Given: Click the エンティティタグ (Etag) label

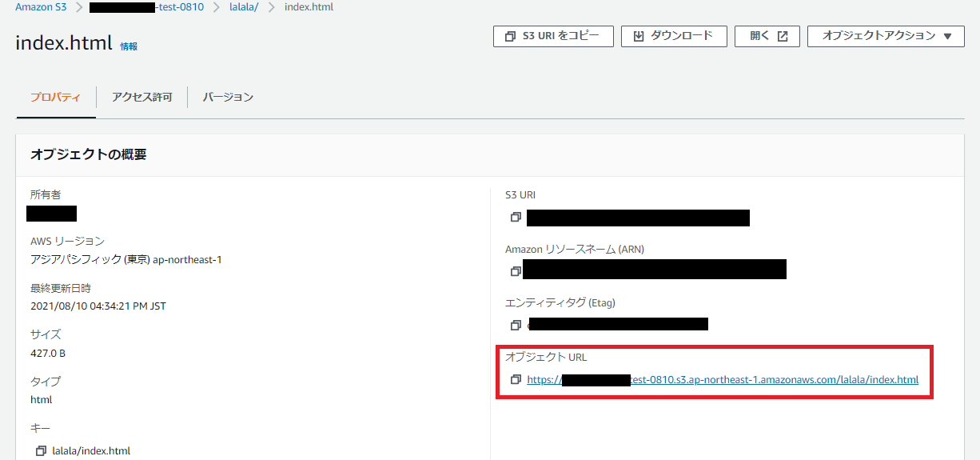Looking at the screenshot, I should (560, 302).
